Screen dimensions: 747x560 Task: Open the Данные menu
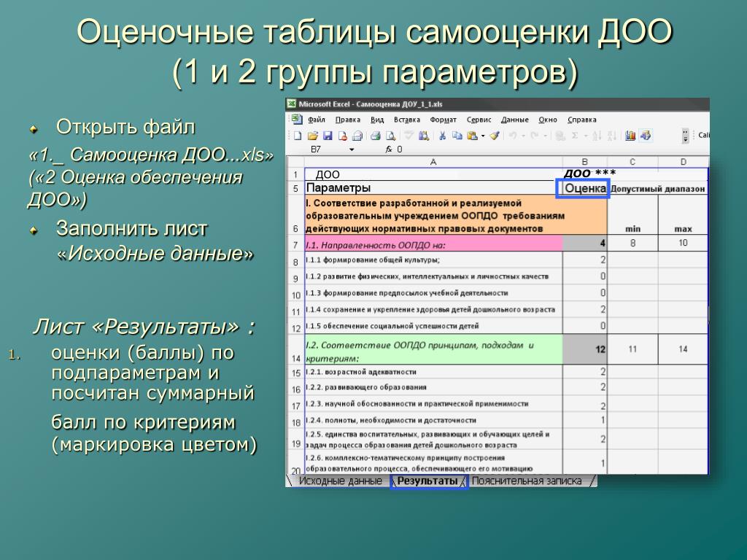point(514,120)
